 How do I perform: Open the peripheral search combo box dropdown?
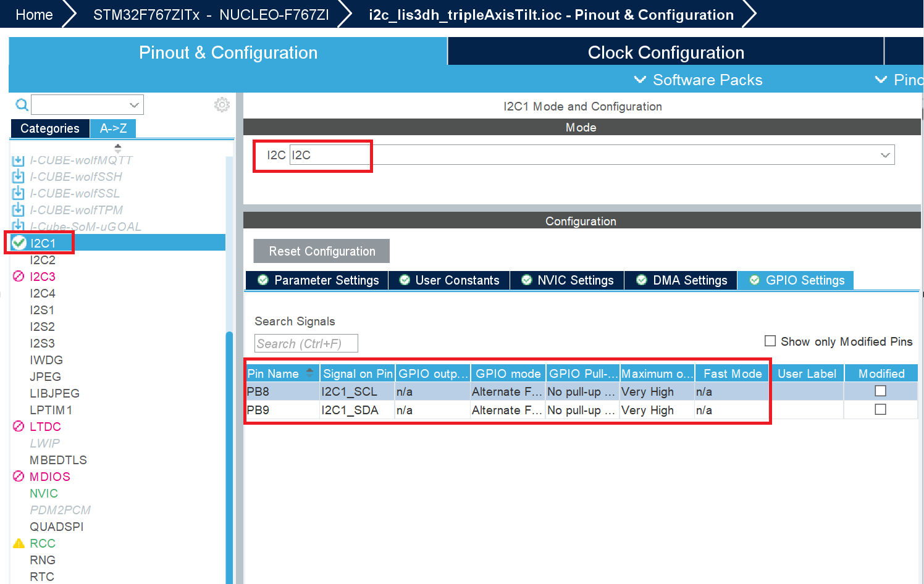click(133, 105)
